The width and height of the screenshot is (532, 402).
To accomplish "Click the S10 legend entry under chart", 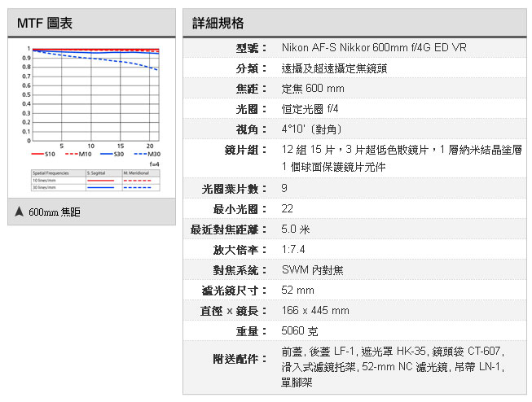I will [x=43, y=154].
